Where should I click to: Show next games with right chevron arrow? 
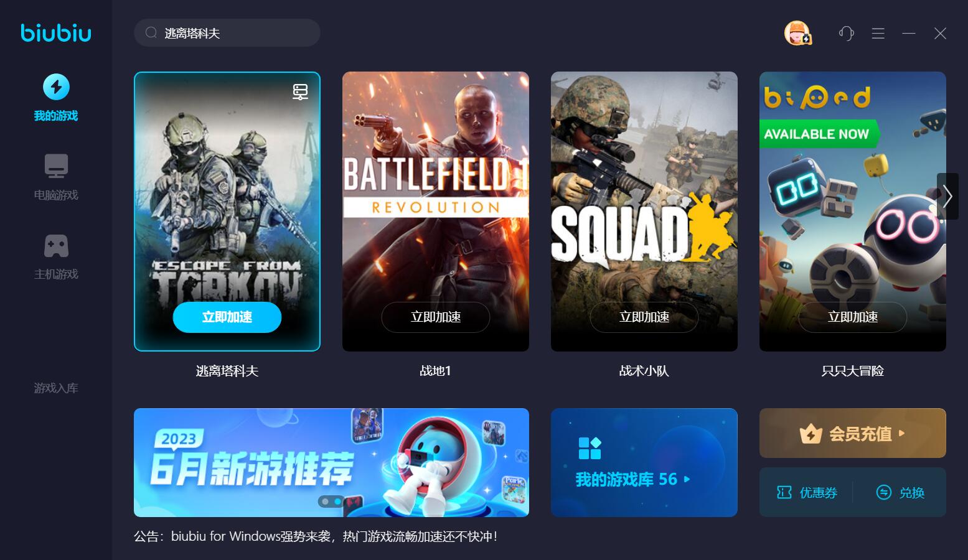tap(947, 196)
